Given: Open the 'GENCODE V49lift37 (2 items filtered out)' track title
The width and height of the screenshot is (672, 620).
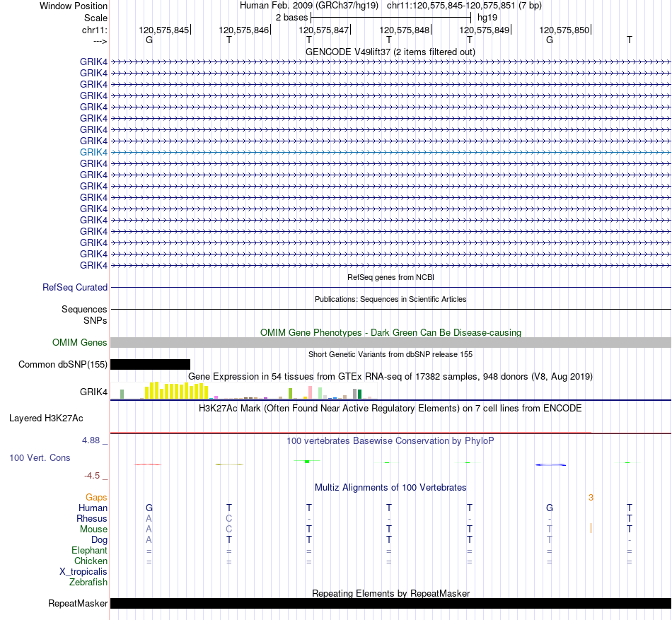Looking at the screenshot, I should [390, 52].
